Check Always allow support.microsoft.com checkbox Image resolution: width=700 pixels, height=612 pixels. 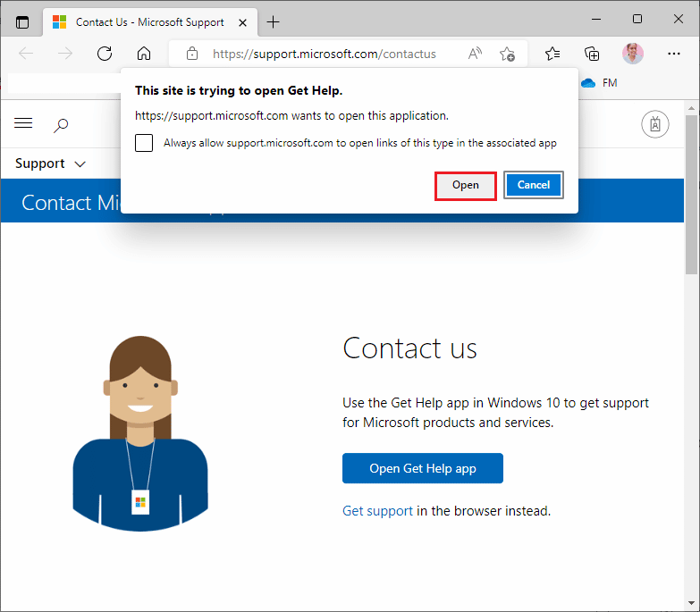click(x=144, y=143)
